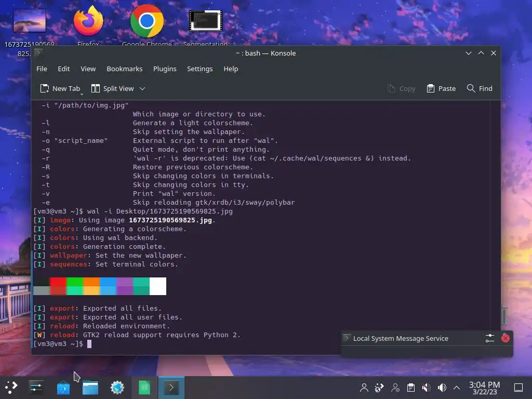Open the KDE application launcher
532x399 pixels.
pos(11,388)
